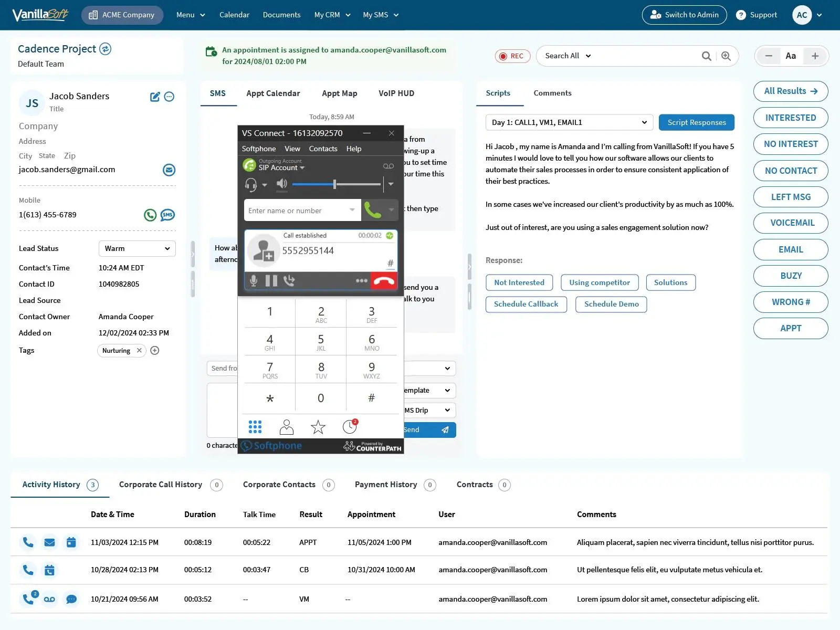Open the Comments tab
Image resolution: width=840 pixels, height=630 pixels.
552,93
